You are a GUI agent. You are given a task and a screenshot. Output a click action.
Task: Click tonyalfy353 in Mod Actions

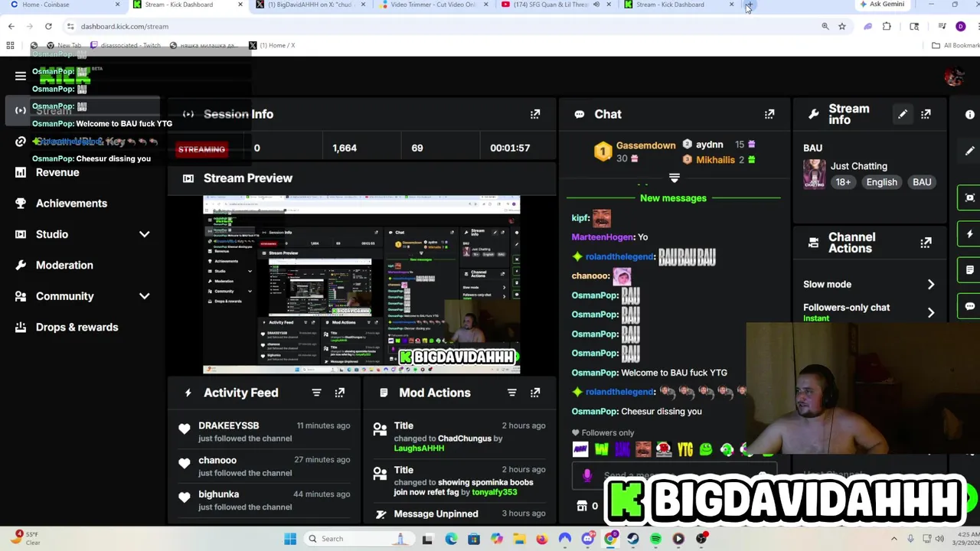[495, 492]
